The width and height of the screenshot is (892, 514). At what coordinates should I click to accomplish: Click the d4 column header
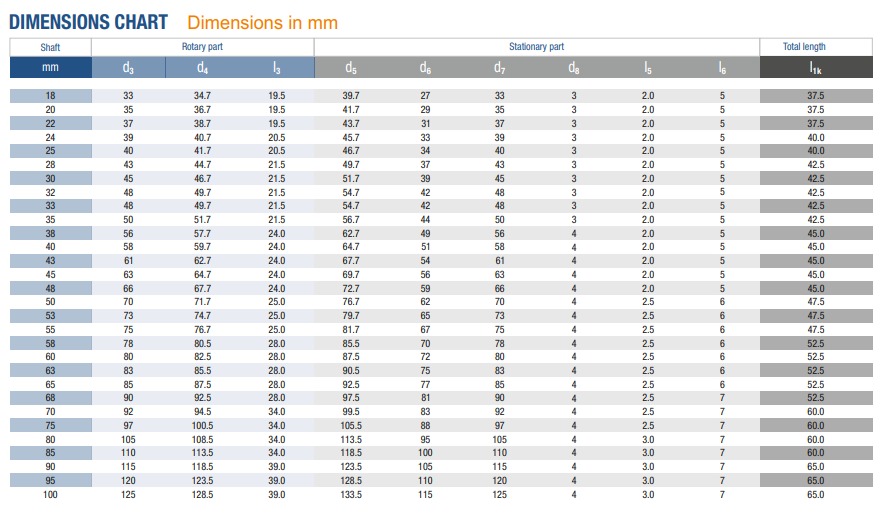203,68
